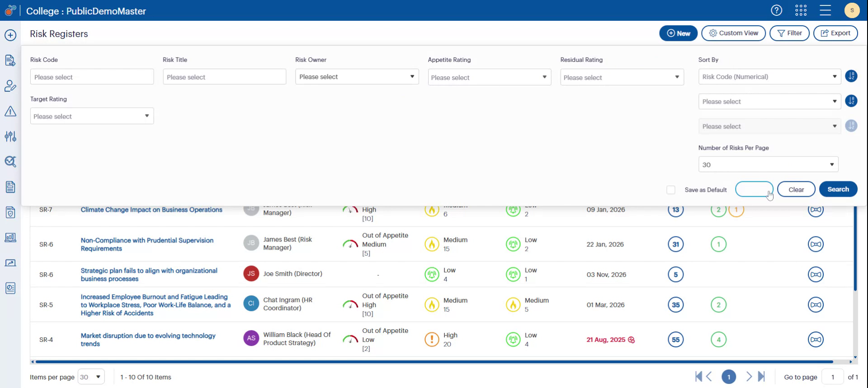Click the plus icon in left sidebar
Image resolution: width=868 pixels, height=388 pixels.
(x=10, y=35)
